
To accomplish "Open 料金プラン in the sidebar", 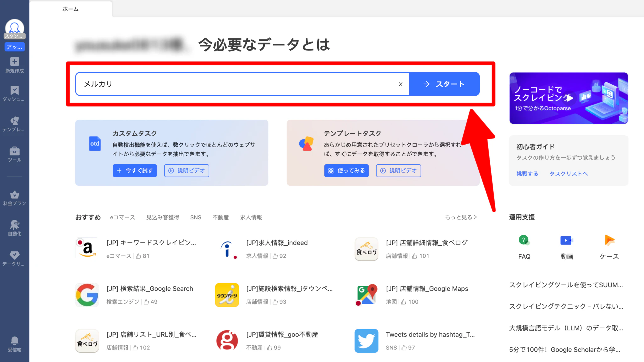I will click(x=14, y=198).
